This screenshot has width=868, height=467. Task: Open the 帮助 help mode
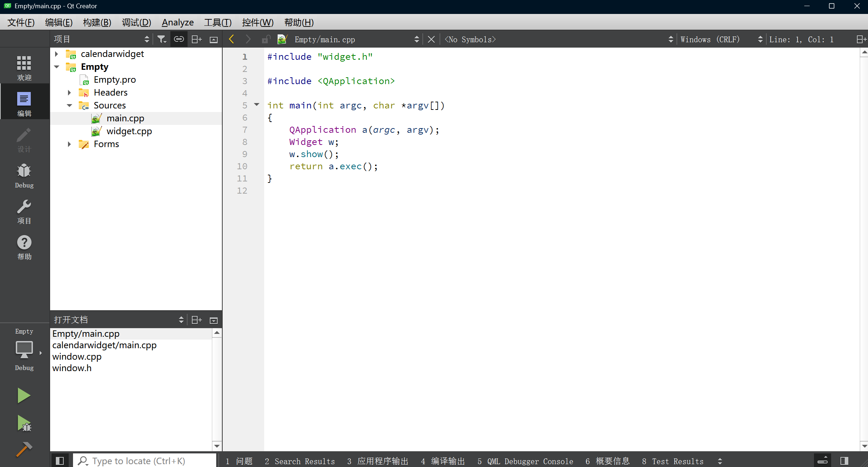[24, 247]
